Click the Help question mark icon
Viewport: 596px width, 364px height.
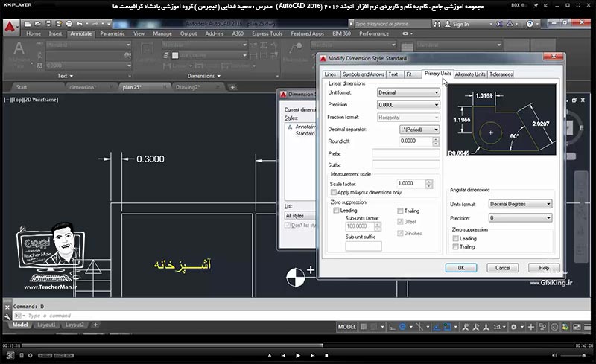click(530, 24)
